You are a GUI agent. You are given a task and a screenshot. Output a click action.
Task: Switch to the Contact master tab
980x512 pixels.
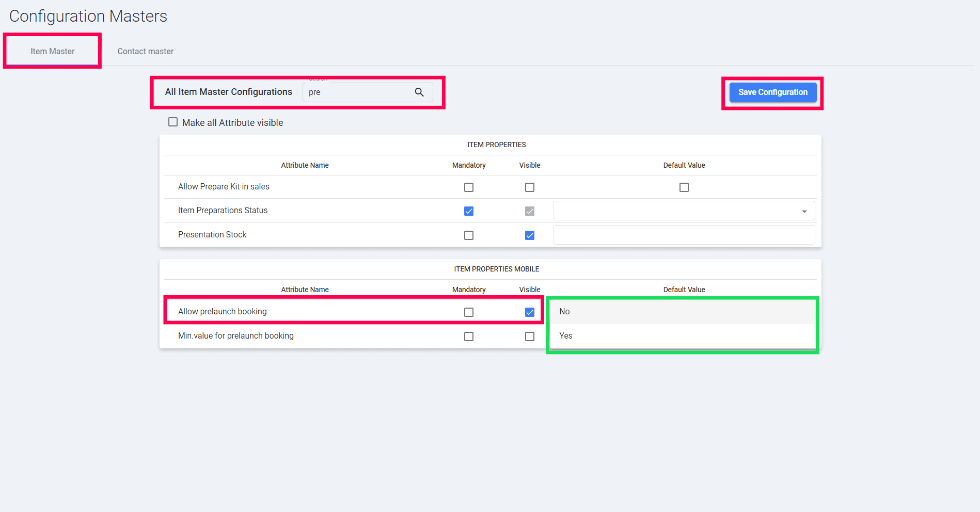point(145,51)
